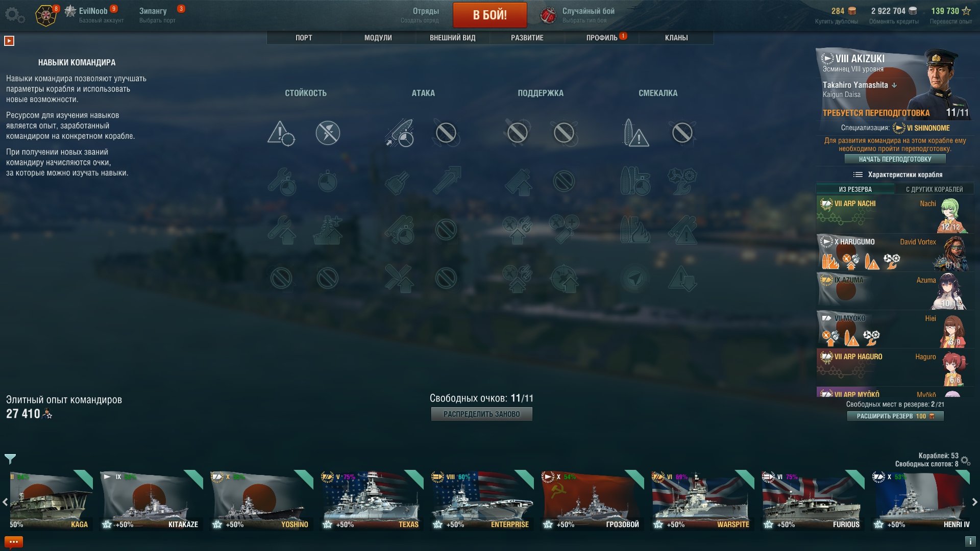This screenshot has height=551, width=980.
Task: Click the ship filter funnel icon
Action: click(x=10, y=459)
